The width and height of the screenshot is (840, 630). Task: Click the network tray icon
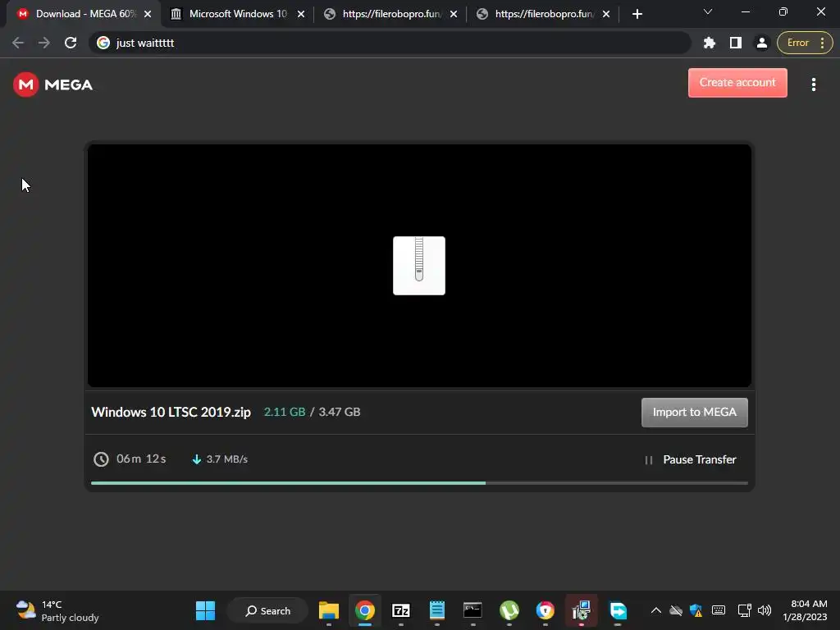pyautogui.click(x=744, y=610)
